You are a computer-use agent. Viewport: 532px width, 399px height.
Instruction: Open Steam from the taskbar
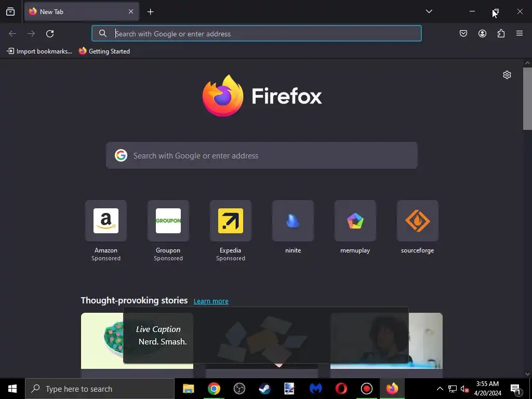coord(264,389)
